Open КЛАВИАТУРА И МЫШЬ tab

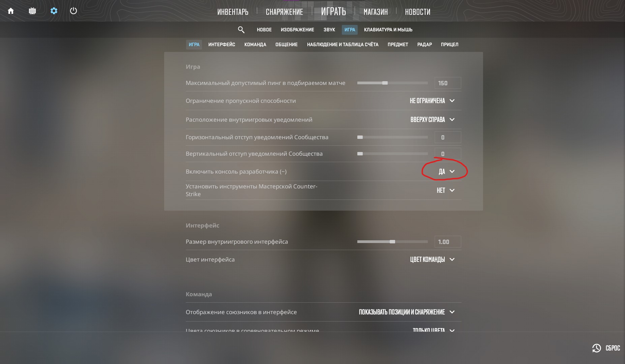(x=388, y=30)
